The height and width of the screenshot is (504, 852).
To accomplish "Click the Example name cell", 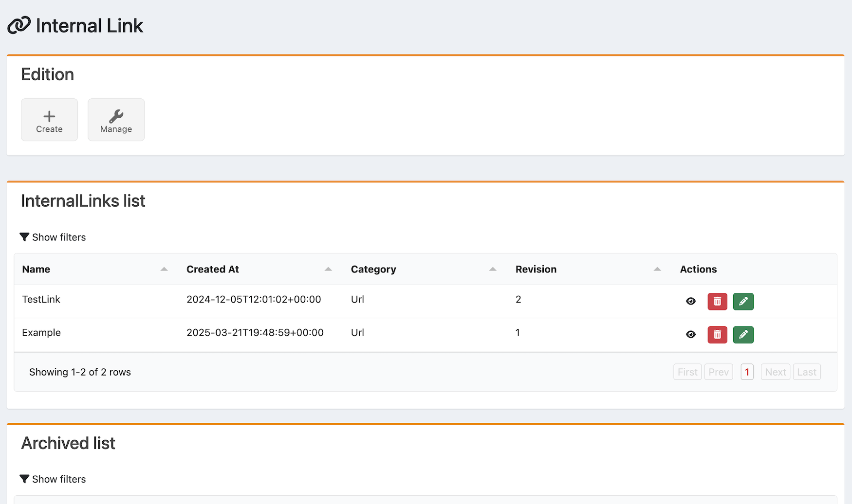I will point(41,333).
